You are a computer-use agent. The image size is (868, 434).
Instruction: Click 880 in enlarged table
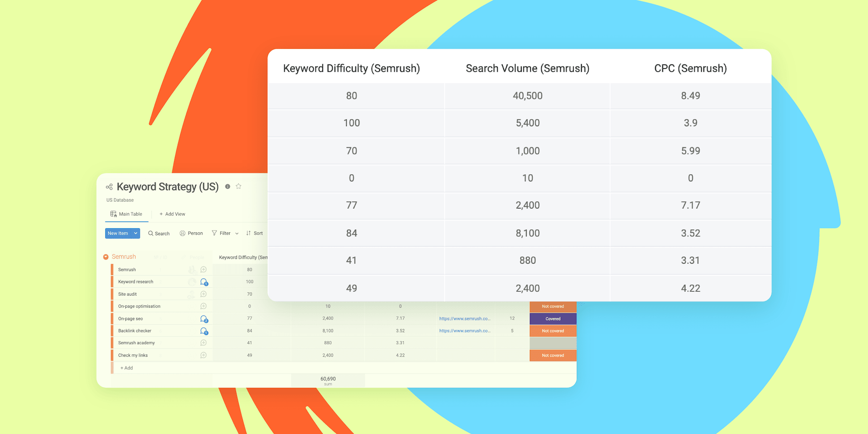(x=528, y=260)
